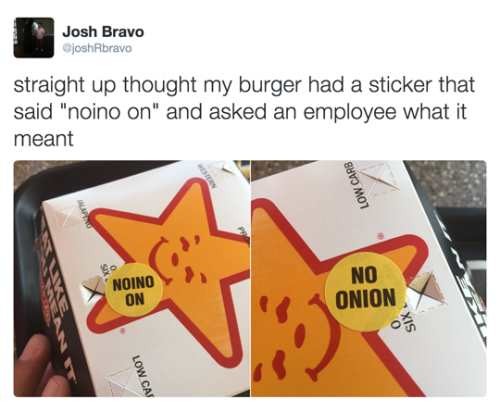The height and width of the screenshot is (412, 500).
Task: Click the checkbox next to LOW CARB label
Action: [x=376, y=179]
